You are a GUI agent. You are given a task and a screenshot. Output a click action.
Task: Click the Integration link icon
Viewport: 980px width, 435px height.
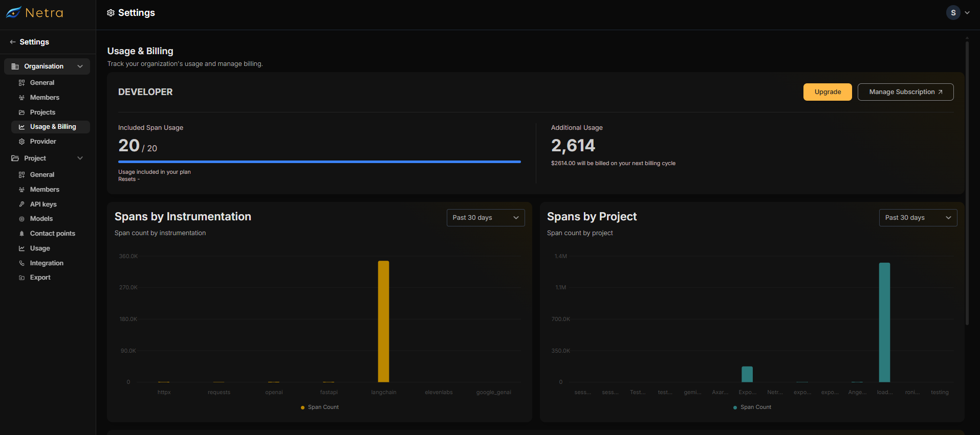click(21, 263)
